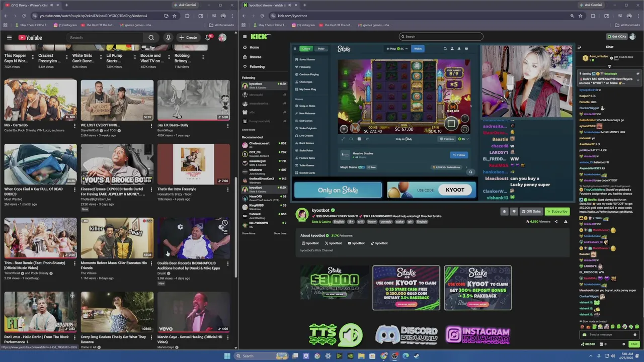Open Browse in Kick sidebar
The width and height of the screenshot is (644, 362).
[x=255, y=57]
